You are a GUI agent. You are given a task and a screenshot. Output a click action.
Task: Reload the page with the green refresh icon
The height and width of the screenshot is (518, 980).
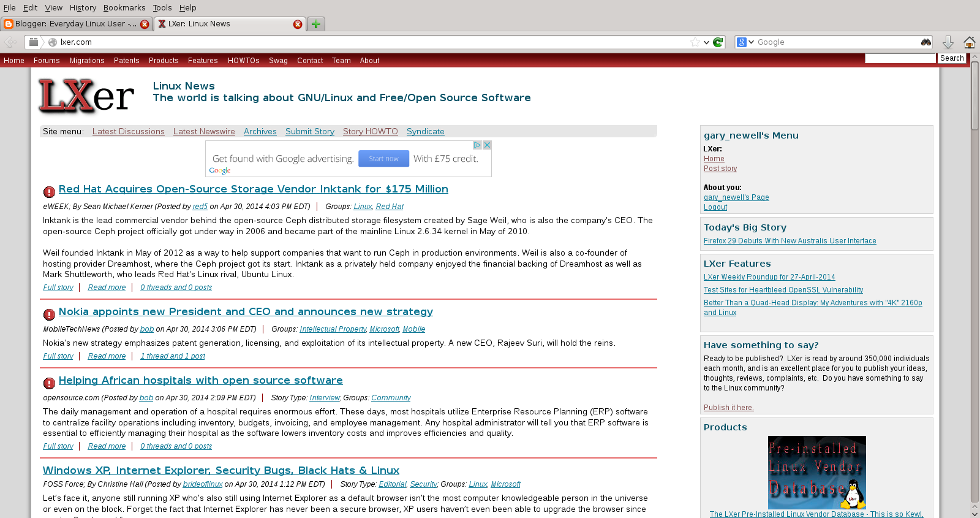[x=718, y=42]
